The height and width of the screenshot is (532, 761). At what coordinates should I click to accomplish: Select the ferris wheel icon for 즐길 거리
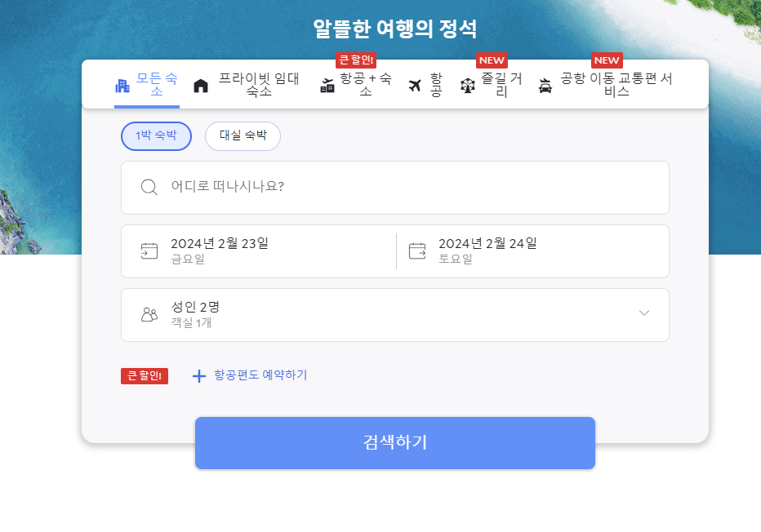pyautogui.click(x=467, y=84)
